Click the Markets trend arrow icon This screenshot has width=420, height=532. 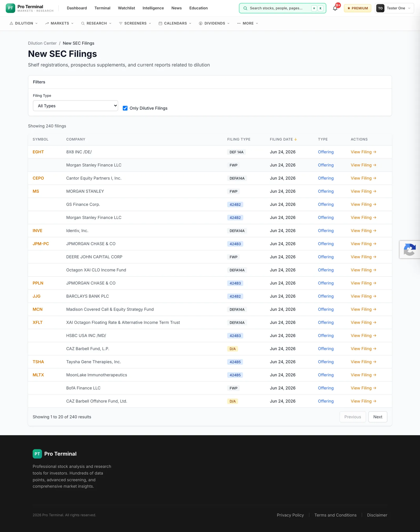(x=47, y=23)
